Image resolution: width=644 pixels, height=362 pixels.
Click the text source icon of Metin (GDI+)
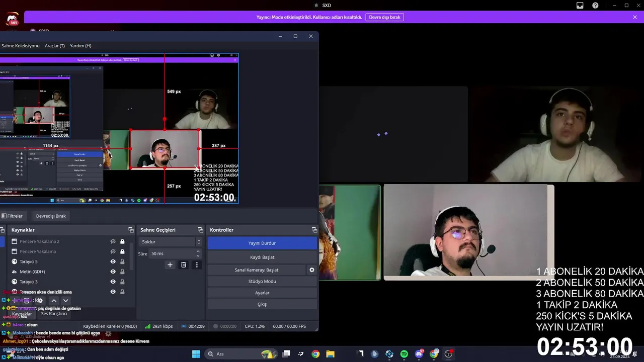pyautogui.click(x=15, y=271)
